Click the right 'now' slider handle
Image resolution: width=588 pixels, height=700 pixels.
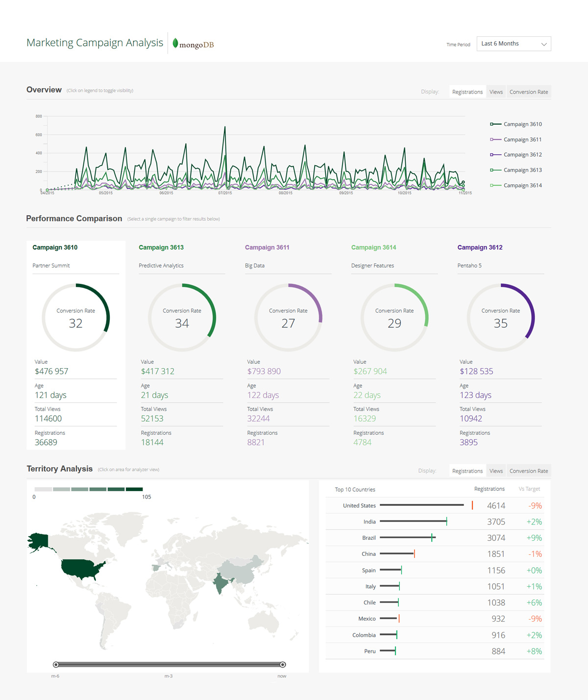pyautogui.click(x=283, y=665)
